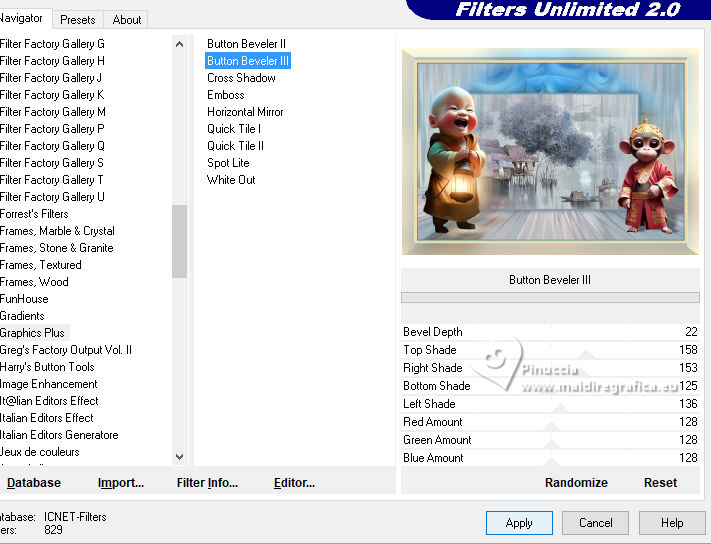Open Frames, Stone & Granite category
Screen dimensions: 711x544
point(57,248)
